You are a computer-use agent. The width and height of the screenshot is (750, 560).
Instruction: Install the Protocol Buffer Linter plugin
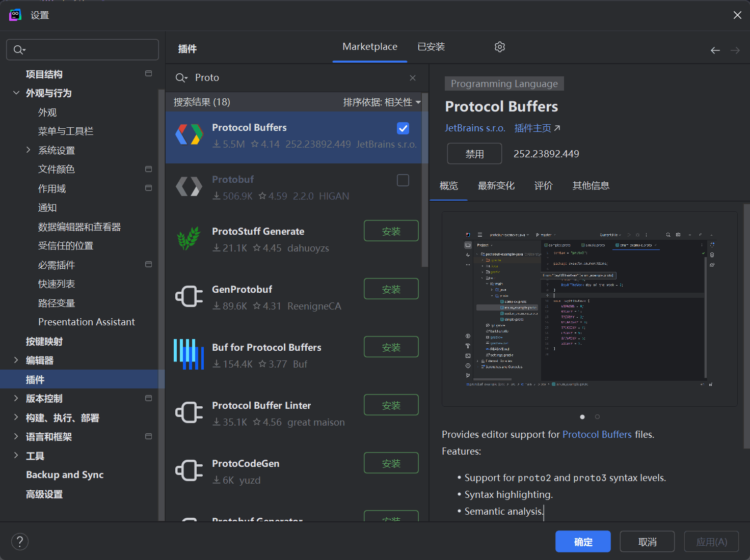[x=391, y=405]
